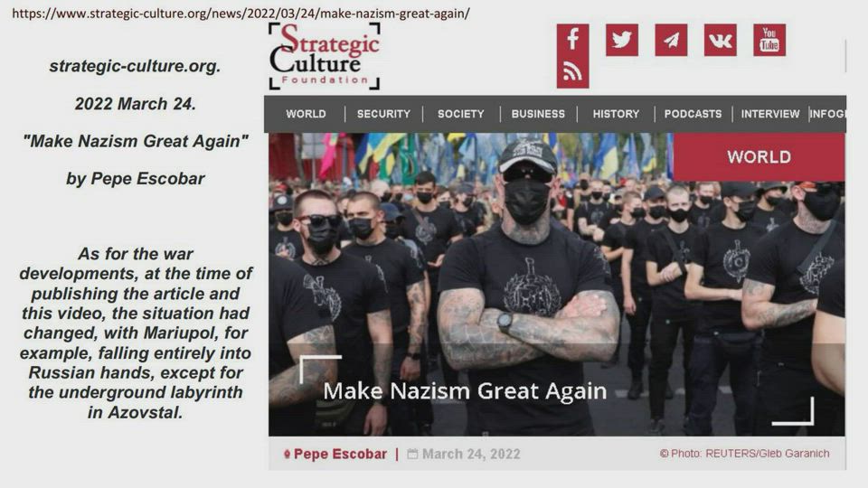The height and width of the screenshot is (488, 868).
Task: Open the BUSINESS navigation menu item
Action: [538, 114]
